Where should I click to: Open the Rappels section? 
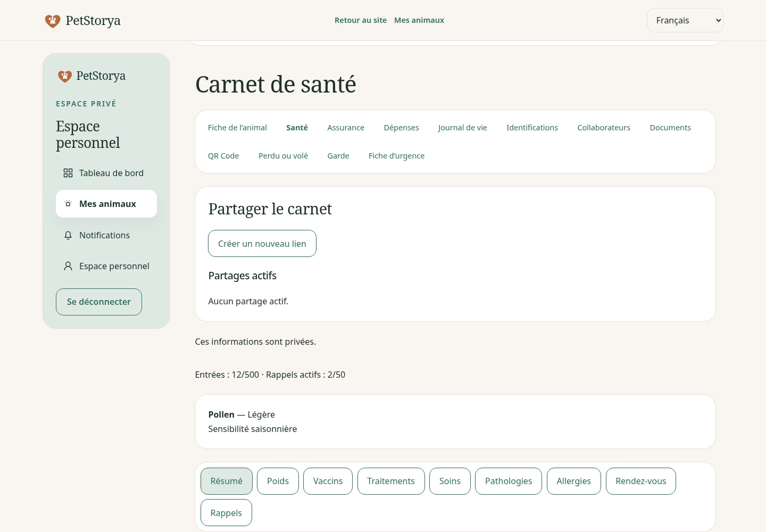226,513
